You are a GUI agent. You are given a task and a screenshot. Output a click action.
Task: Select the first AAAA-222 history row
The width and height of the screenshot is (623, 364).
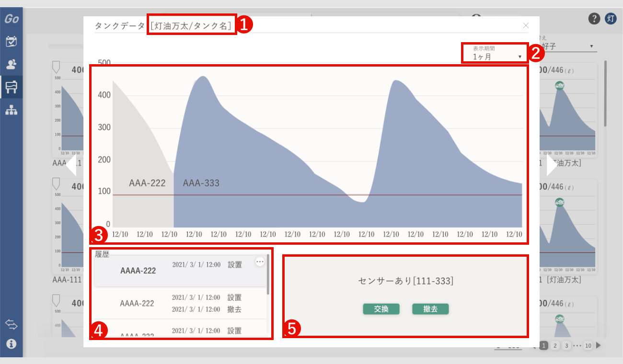(x=180, y=270)
